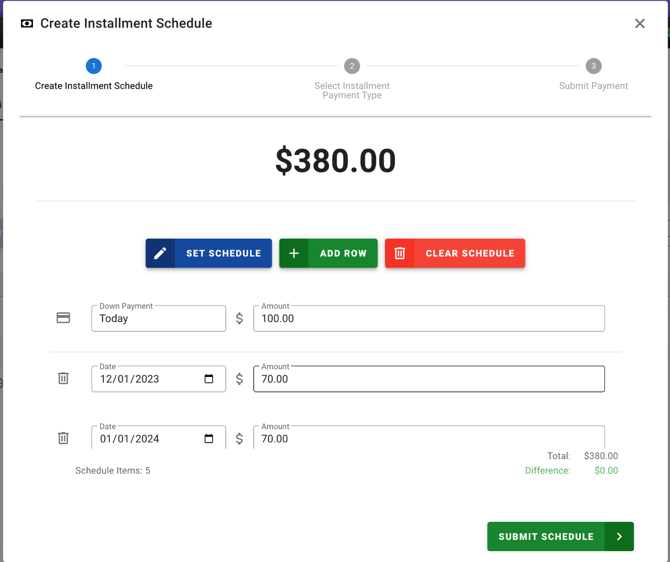Image resolution: width=670 pixels, height=562 pixels.
Task: Go to step 2 Select Installment Payment Type
Action: (x=352, y=66)
